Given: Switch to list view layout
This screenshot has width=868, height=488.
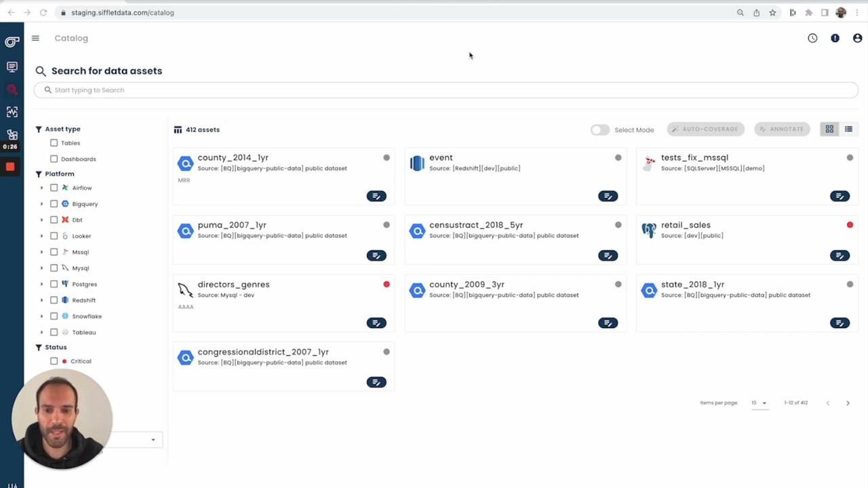Looking at the screenshot, I should (x=848, y=129).
